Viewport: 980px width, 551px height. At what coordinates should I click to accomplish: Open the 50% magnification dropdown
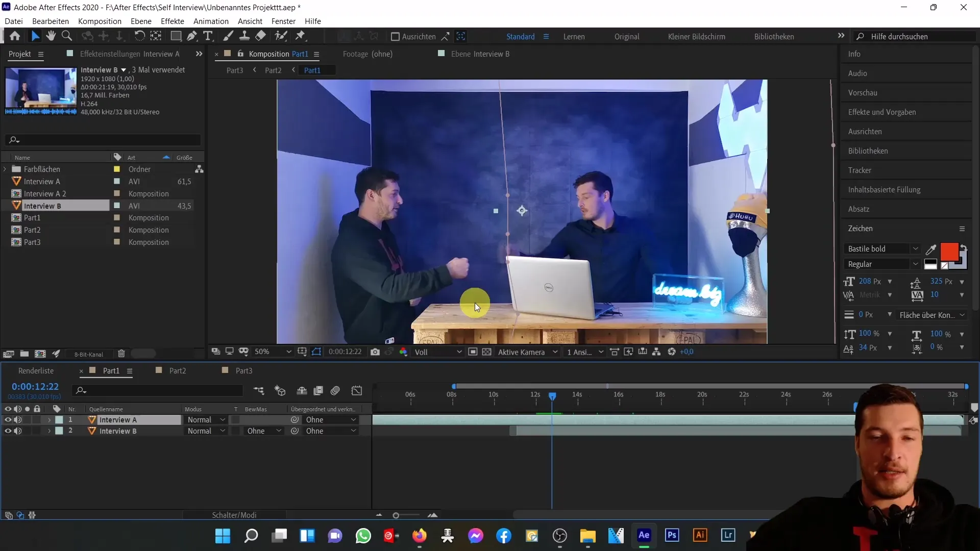273,352
